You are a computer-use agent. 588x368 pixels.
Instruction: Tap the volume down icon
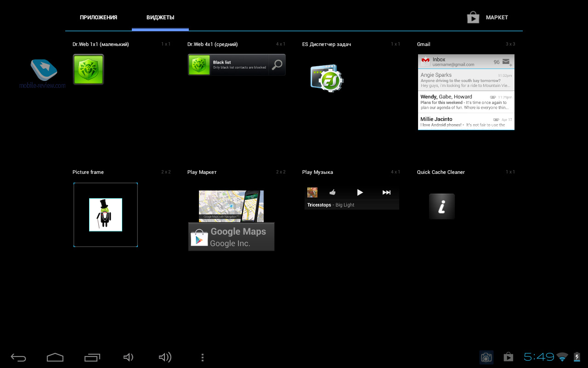pyautogui.click(x=129, y=357)
